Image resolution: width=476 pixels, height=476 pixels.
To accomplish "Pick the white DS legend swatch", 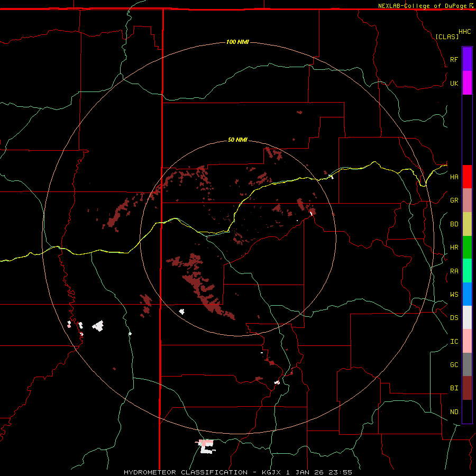I will tap(467, 317).
